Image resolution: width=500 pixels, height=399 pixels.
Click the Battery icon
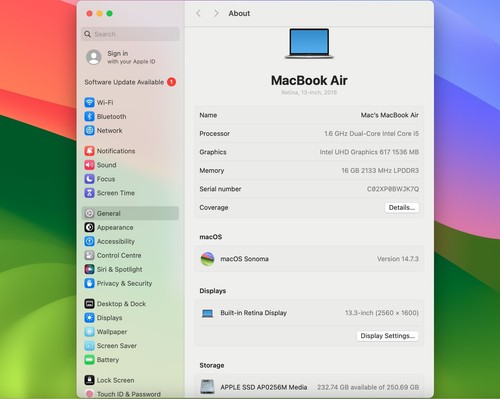[x=89, y=360]
